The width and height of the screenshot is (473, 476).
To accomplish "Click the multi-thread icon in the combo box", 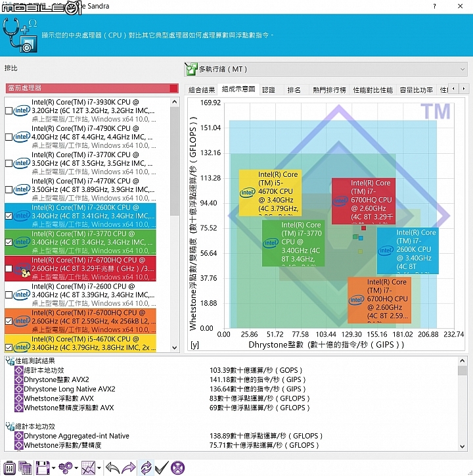I will pos(191,69).
